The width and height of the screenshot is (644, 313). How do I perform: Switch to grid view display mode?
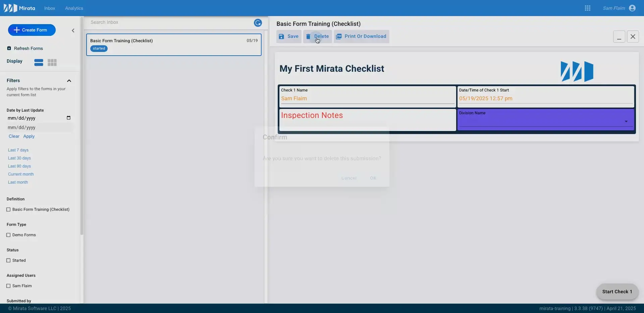click(x=52, y=63)
